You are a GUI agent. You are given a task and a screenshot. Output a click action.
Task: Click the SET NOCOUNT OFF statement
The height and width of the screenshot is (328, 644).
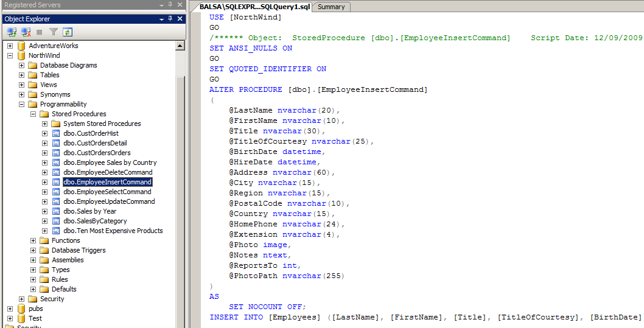268,307
